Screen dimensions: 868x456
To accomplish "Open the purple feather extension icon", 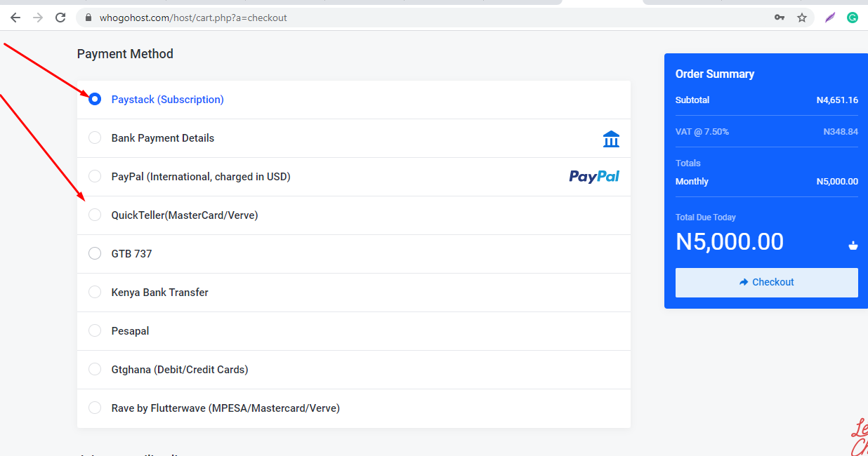I will (830, 18).
